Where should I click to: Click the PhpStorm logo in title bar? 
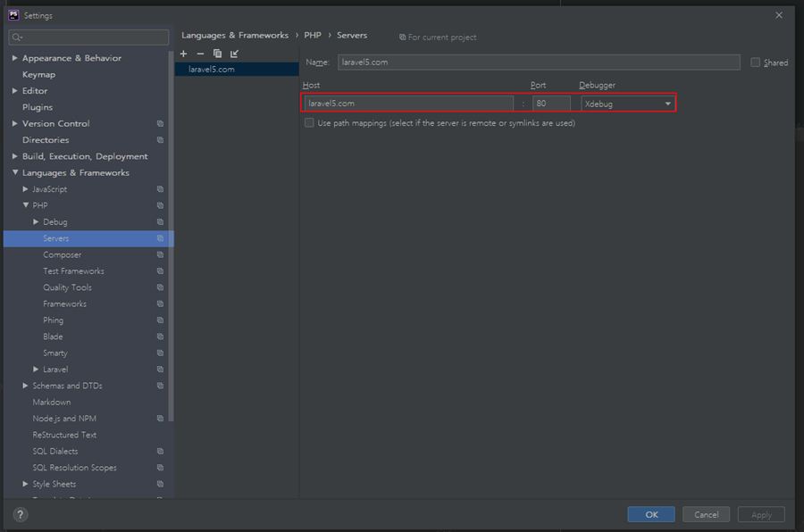click(13, 15)
